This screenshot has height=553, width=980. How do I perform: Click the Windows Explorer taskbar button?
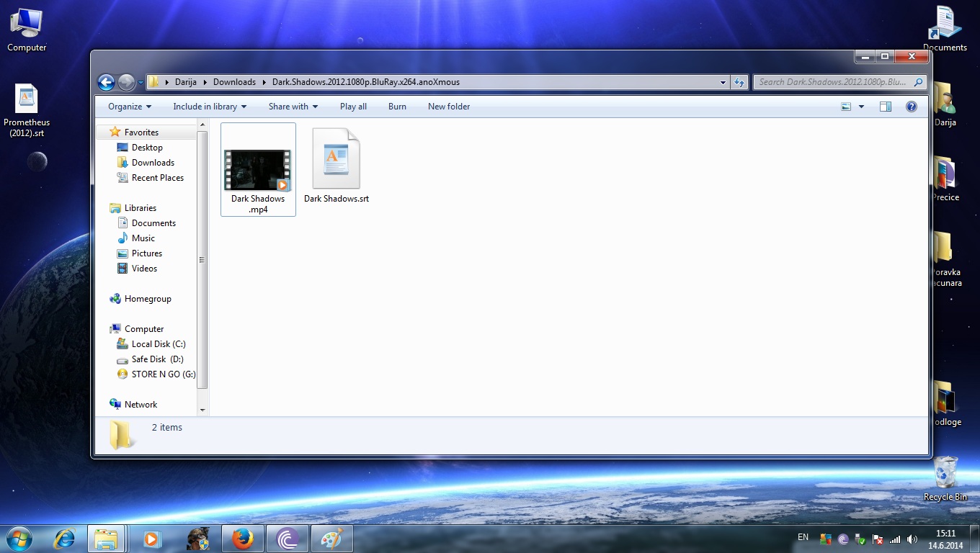107,539
